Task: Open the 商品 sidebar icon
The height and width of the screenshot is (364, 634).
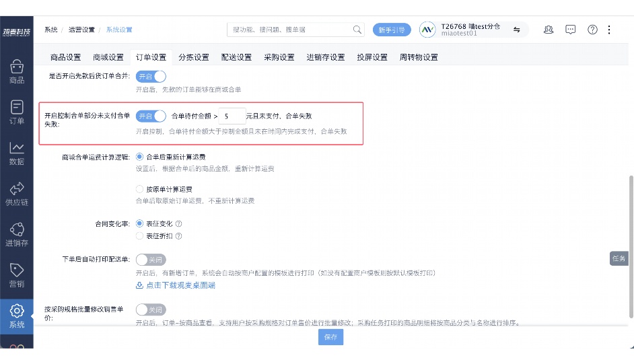Action: click(x=17, y=71)
